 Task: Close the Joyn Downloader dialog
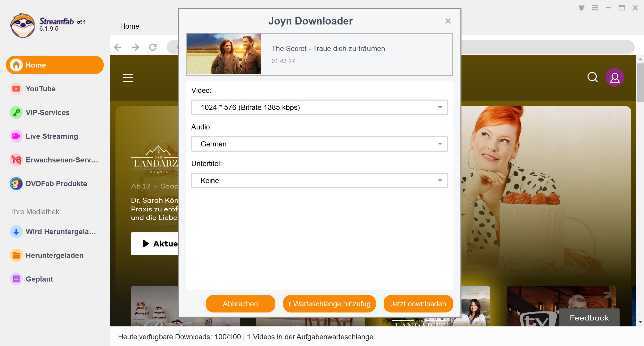click(x=448, y=21)
